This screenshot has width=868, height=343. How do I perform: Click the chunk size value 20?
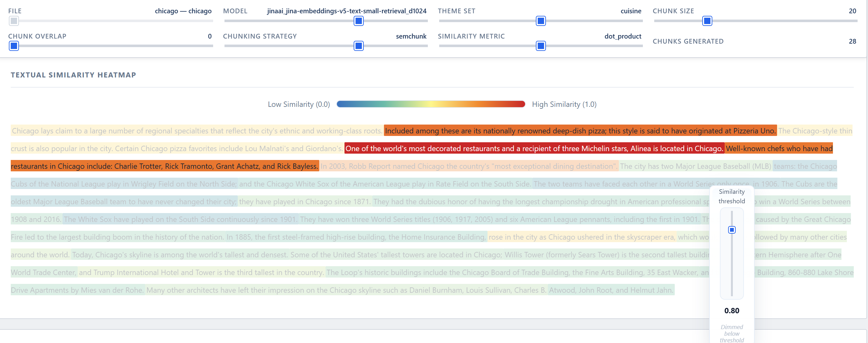point(852,11)
